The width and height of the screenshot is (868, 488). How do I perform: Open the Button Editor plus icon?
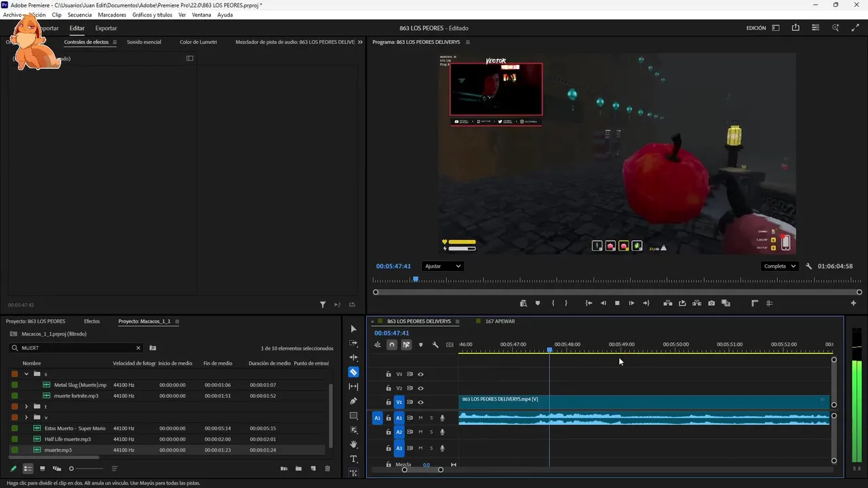(854, 303)
